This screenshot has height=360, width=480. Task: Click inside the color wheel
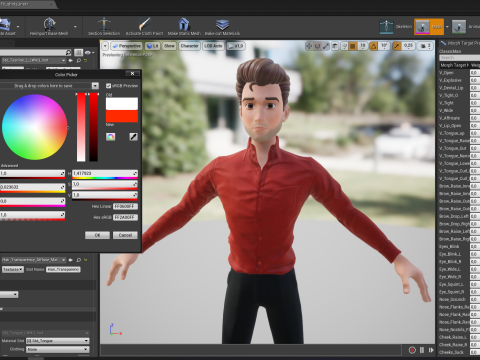pyautogui.click(x=35, y=127)
